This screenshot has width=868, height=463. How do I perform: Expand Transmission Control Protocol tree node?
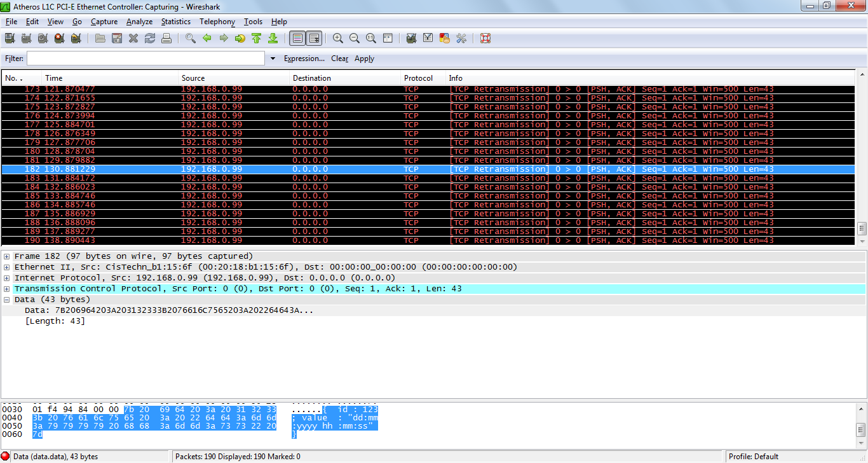click(6, 289)
